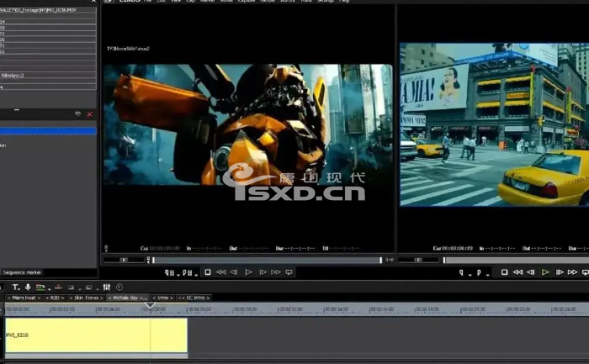Toggle loop playback in player monitor
Screen dimensions: 589x364
[289, 272]
